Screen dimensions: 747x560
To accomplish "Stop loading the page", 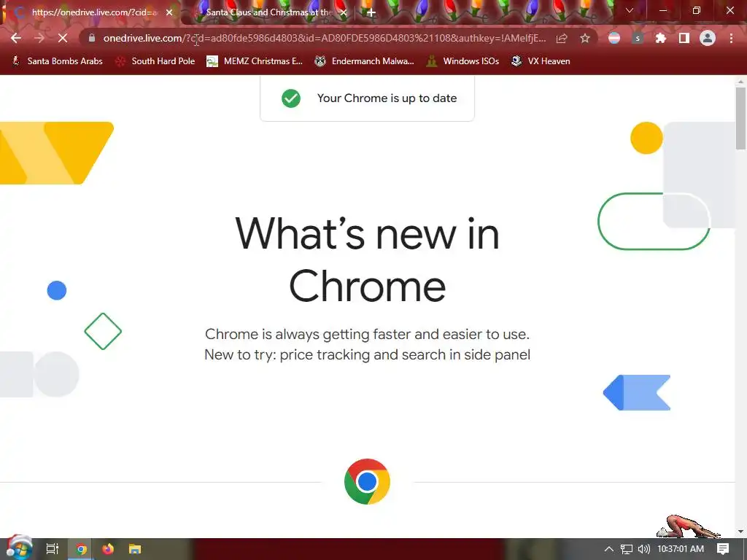I will tap(63, 38).
